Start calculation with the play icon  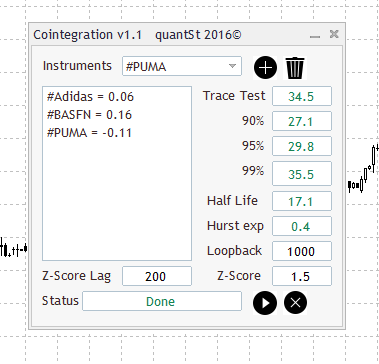(x=265, y=303)
